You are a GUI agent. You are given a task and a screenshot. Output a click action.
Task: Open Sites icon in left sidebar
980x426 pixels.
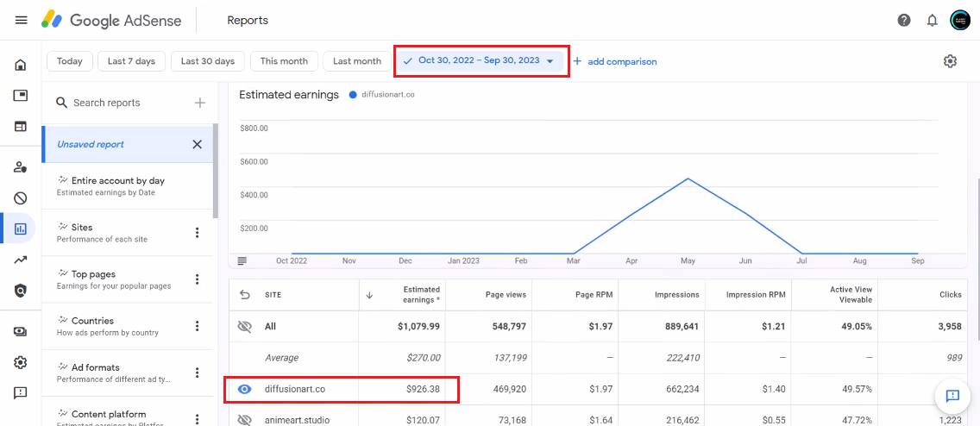(x=20, y=126)
